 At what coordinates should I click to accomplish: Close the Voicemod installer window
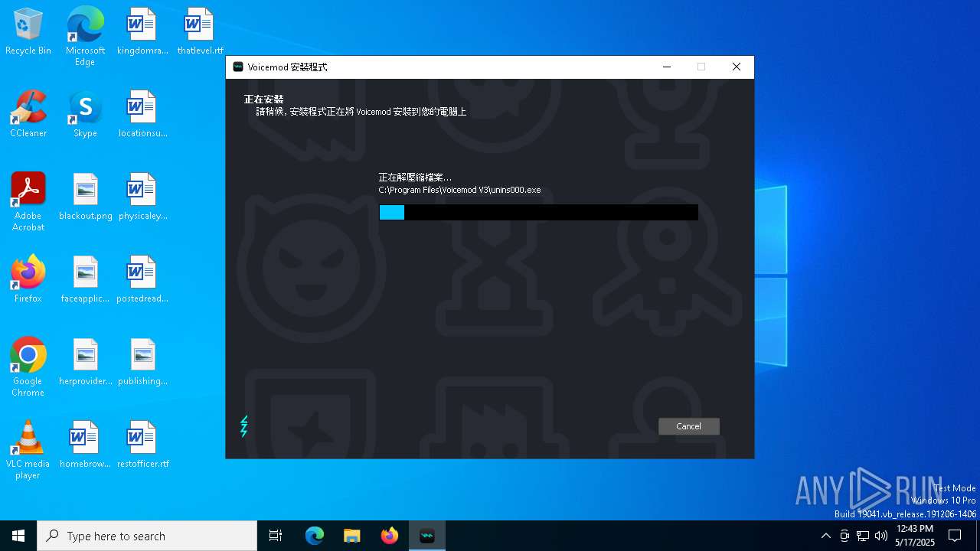click(737, 67)
